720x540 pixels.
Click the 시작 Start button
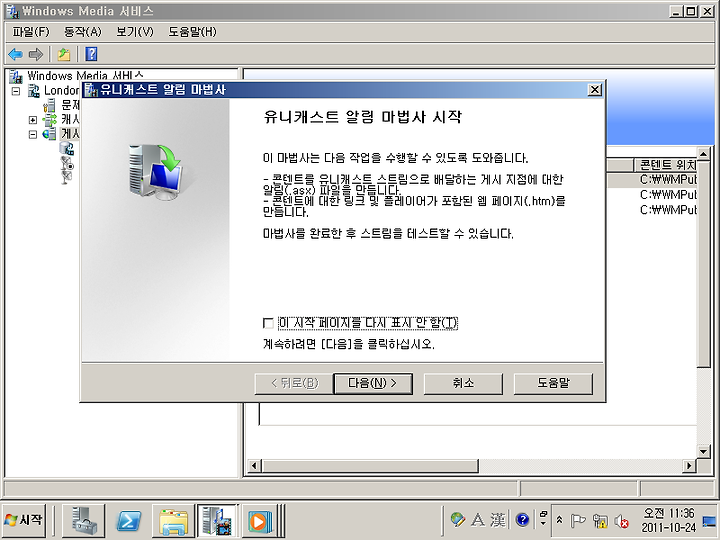pos(24,520)
